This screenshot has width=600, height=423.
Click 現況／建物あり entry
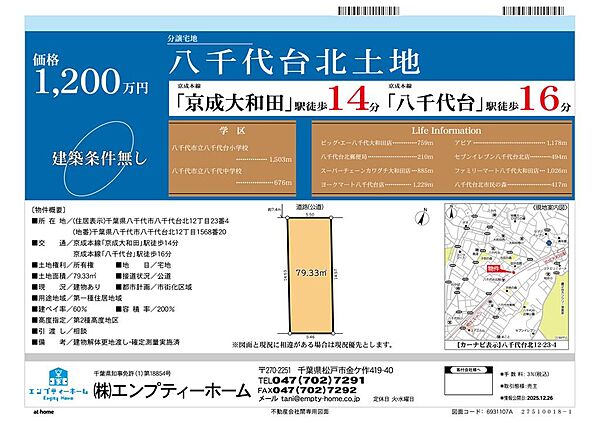[66, 287]
